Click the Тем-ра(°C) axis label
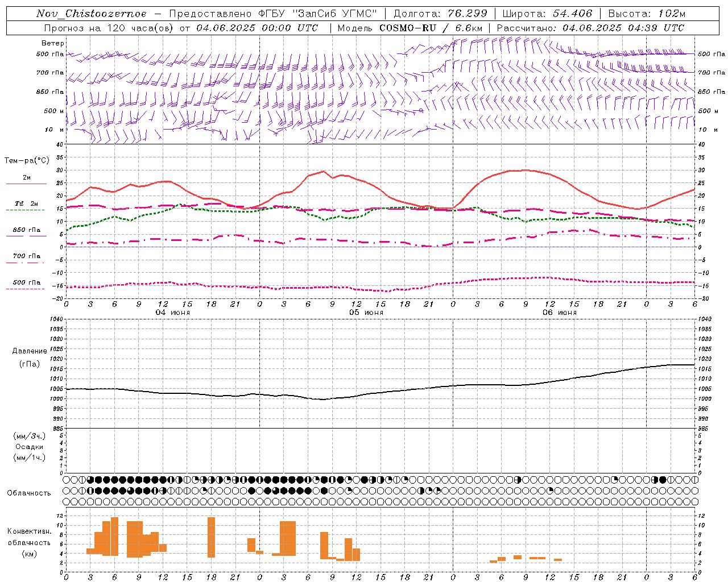 (x=26, y=161)
